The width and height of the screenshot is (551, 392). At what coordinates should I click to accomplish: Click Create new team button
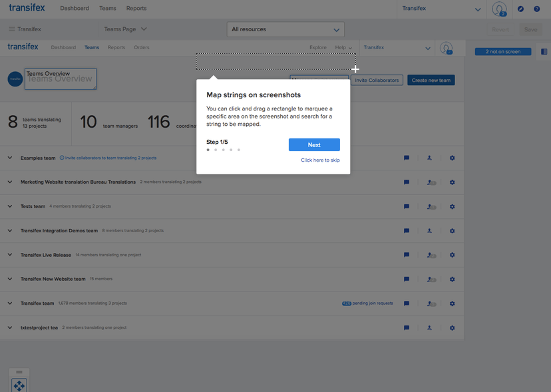pyautogui.click(x=431, y=80)
